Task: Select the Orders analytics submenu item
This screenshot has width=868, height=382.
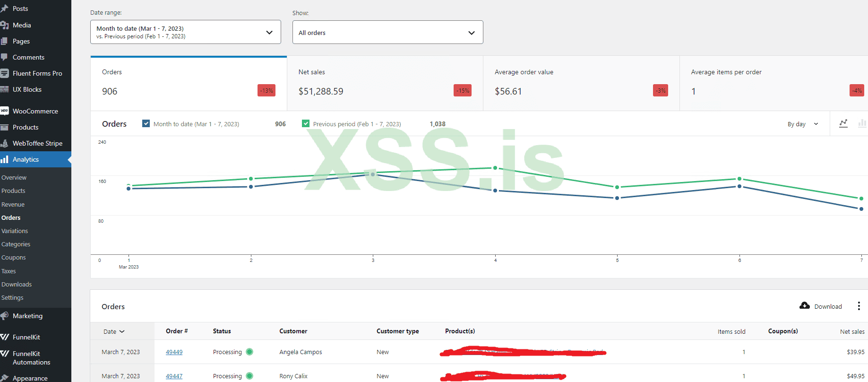Action: point(11,217)
